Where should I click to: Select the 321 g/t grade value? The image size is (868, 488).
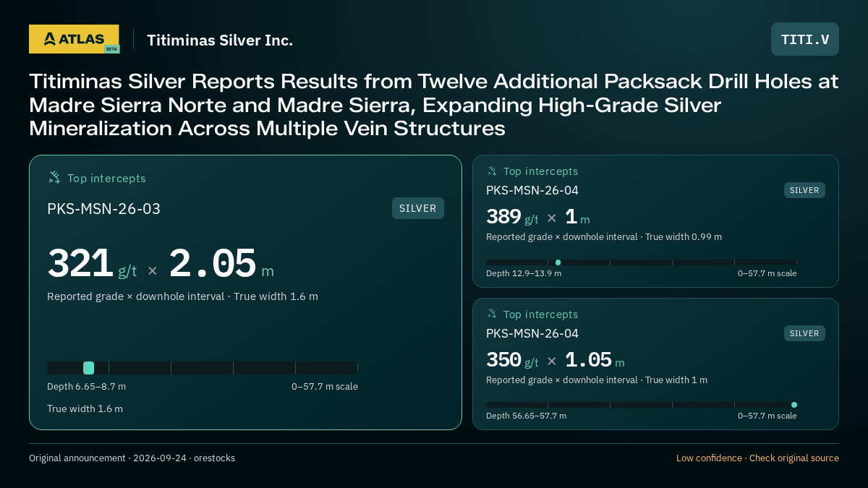92,264
